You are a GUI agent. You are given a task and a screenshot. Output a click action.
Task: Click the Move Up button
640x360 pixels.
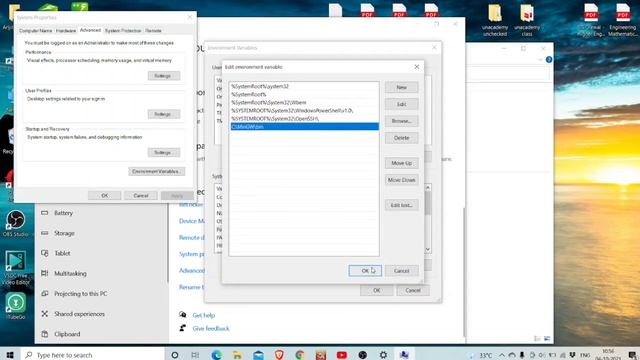tap(401, 163)
